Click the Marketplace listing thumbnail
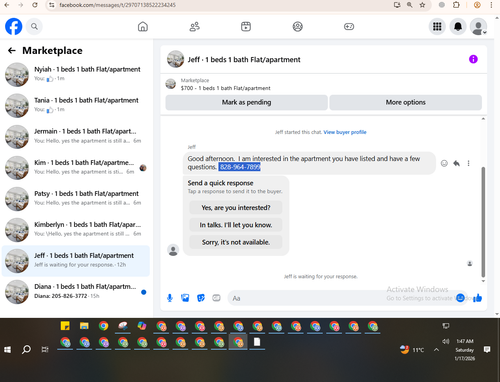 click(171, 84)
